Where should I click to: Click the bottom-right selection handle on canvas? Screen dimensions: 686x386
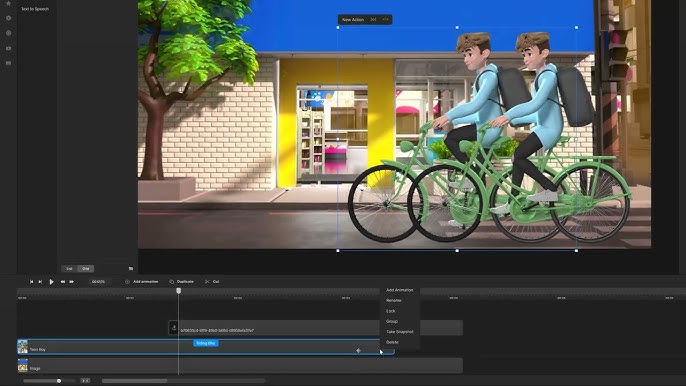coord(576,250)
